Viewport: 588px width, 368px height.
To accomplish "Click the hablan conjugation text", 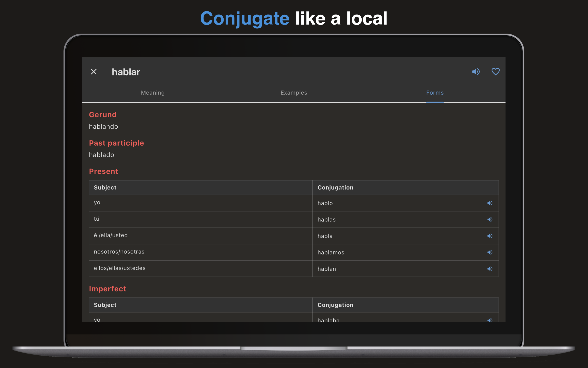I will tap(327, 269).
